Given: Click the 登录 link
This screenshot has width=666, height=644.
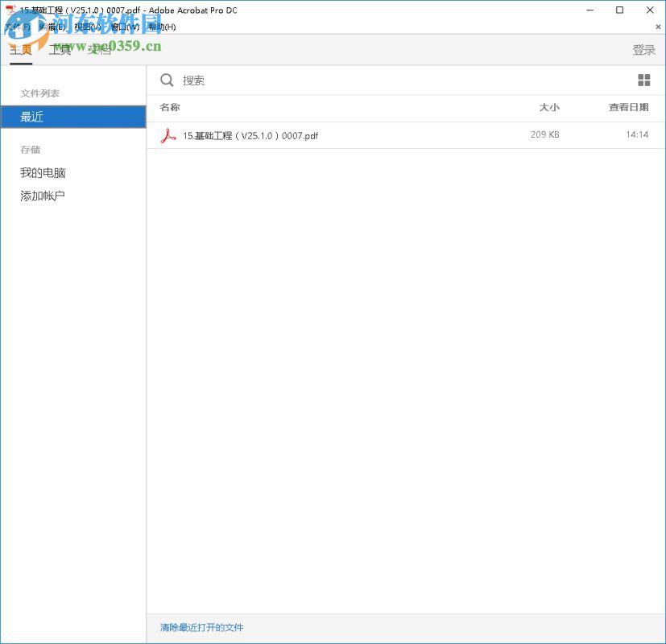Looking at the screenshot, I should coord(643,50).
